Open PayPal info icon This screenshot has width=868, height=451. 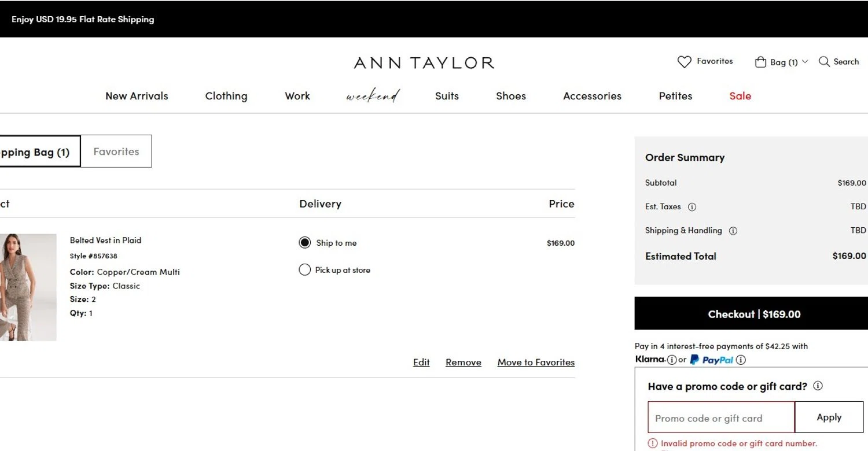click(x=741, y=360)
